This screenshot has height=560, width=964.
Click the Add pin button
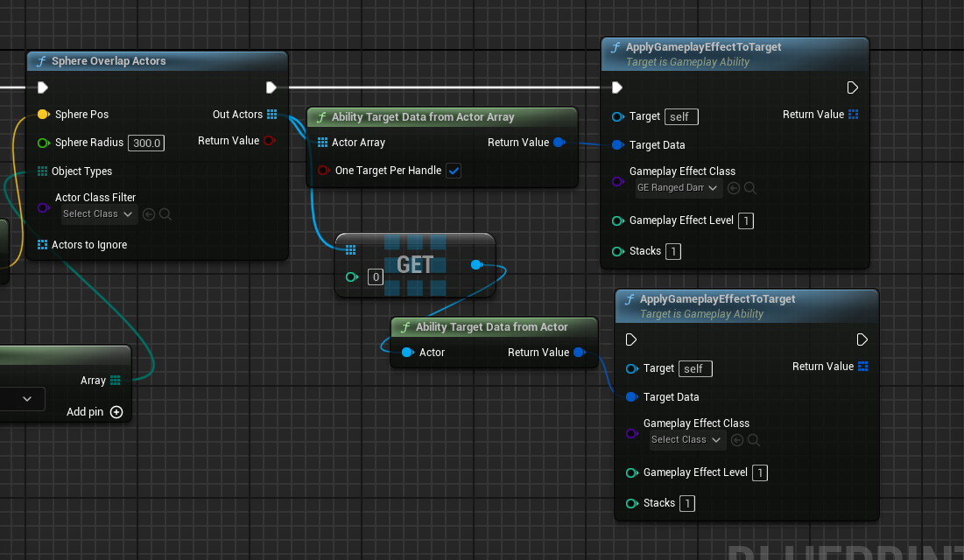pyautogui.click(x=118, y=411)
